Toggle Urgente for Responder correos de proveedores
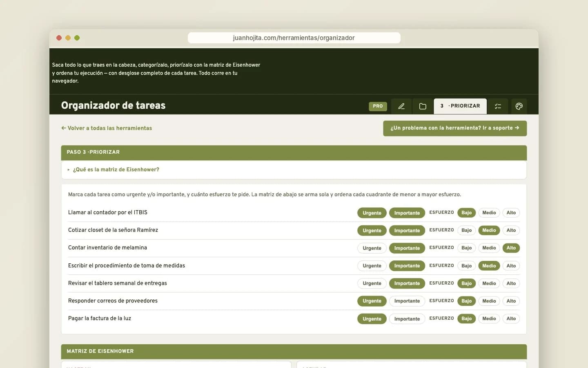The height and width of the screenshot is (368, 588). [x=372, y=301]
